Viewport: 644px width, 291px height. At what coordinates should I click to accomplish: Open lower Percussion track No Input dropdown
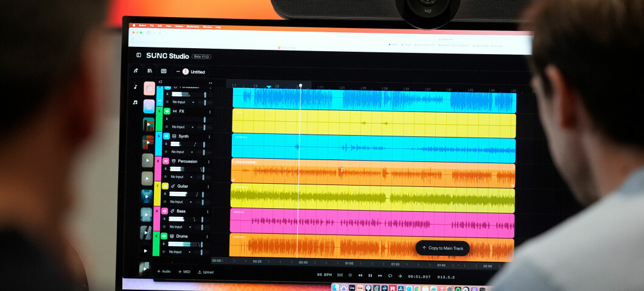pyautogui.click(x=181, y=177)
